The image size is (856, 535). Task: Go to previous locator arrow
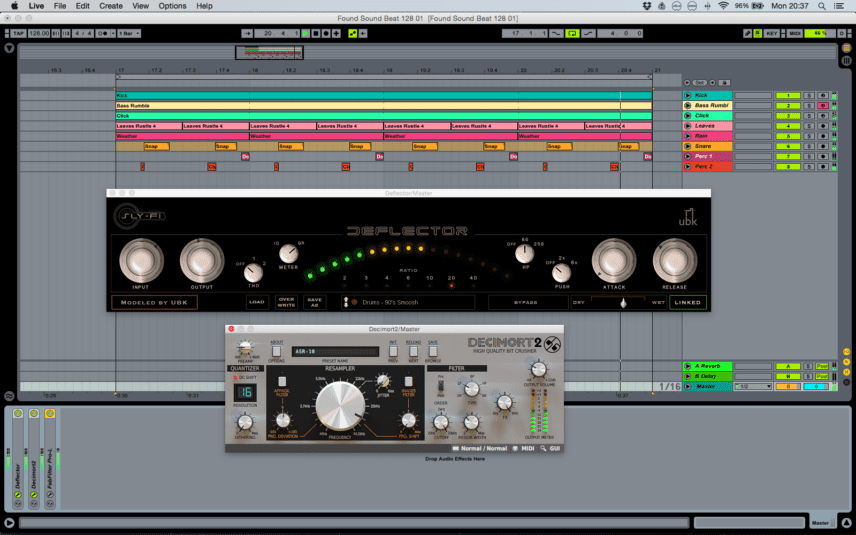click(x=687, y=82)
